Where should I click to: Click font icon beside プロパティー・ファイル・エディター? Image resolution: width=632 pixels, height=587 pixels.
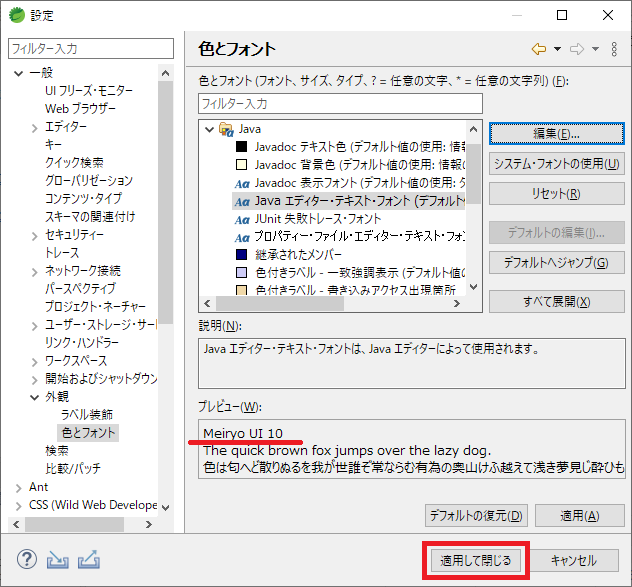pyautogui.click(x=242, y=237)
